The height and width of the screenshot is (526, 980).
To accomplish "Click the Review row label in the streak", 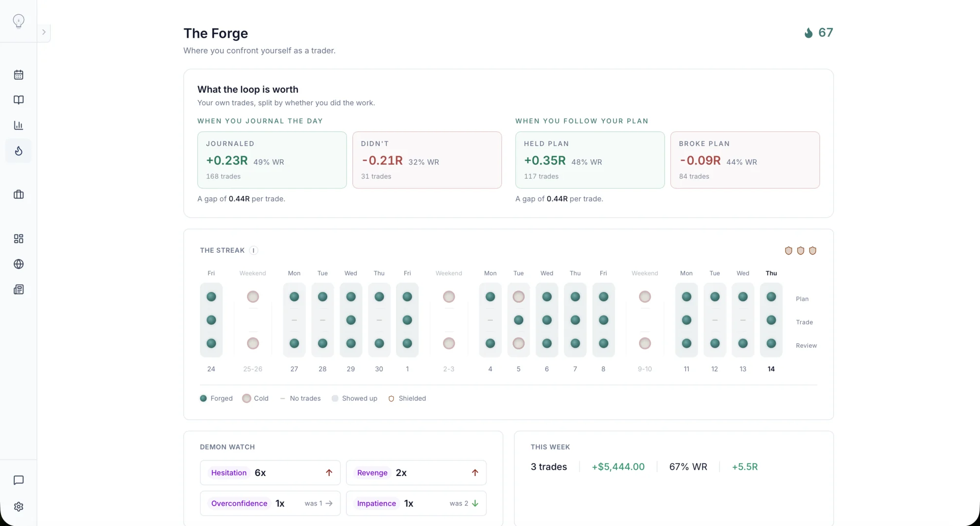I will point(806,346).
